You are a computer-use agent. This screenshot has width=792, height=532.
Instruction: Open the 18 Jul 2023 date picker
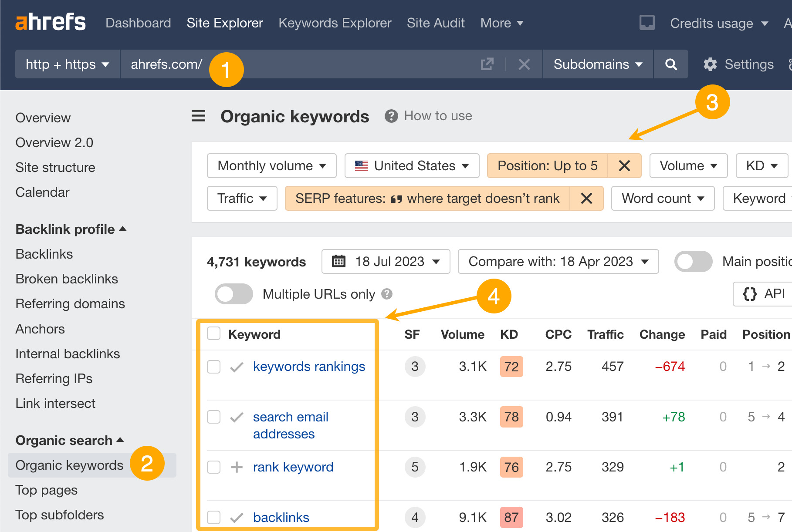pyautogui.click(x=386, y=262)
